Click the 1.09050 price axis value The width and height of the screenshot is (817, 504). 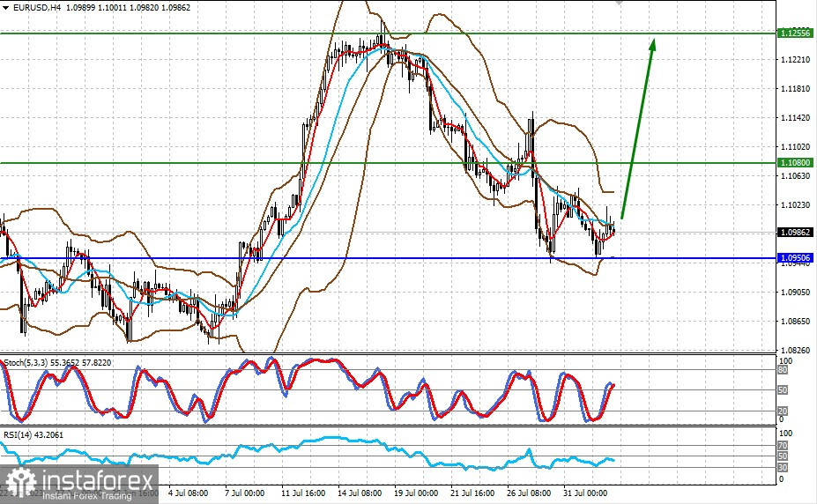click(x=796, y=293)
